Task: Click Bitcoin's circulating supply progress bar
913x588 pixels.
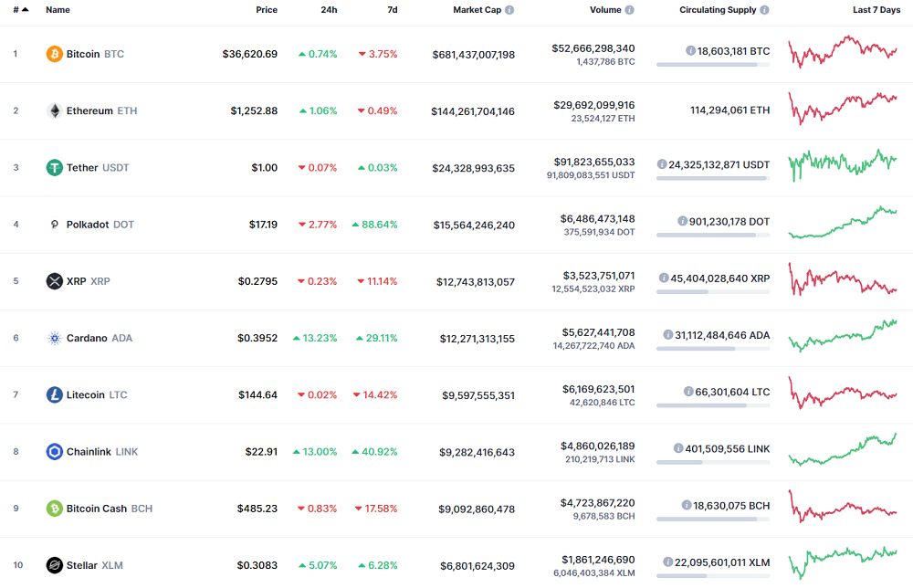Action: [712, 65]
